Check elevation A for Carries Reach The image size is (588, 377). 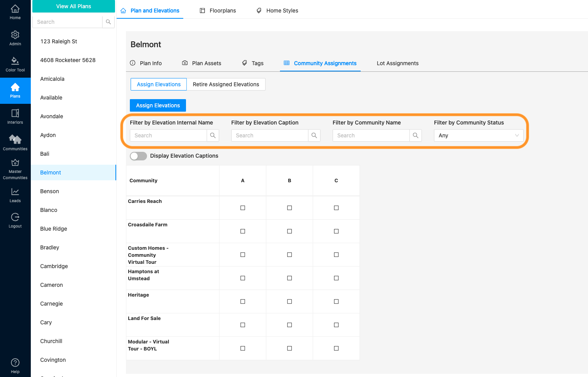click(243, 208)
